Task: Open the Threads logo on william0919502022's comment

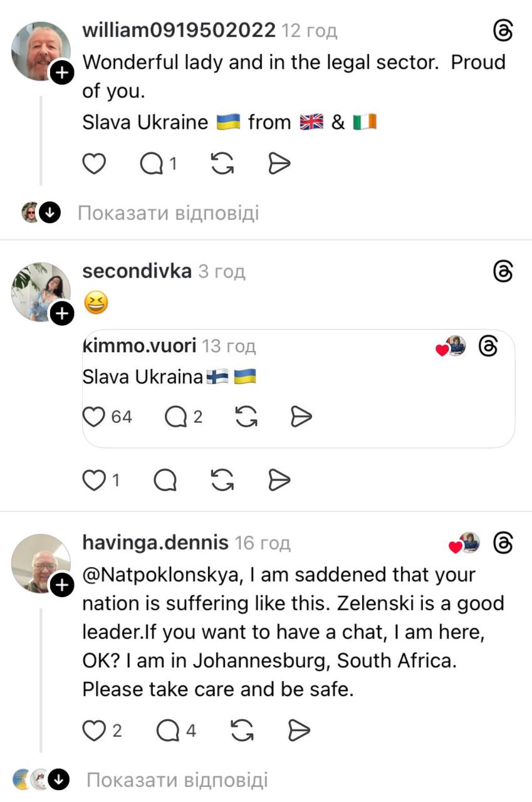Action: [x=503, y=30]
